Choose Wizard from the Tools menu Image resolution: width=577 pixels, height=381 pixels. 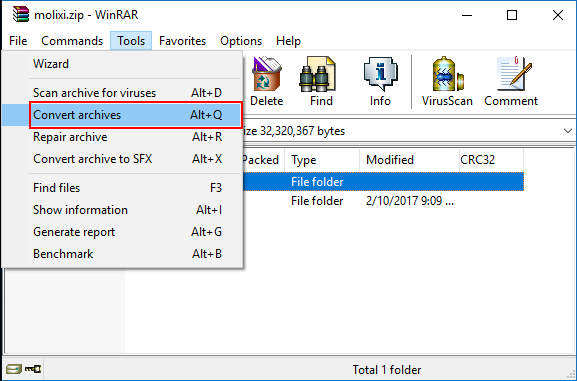[x=122, y=64]
